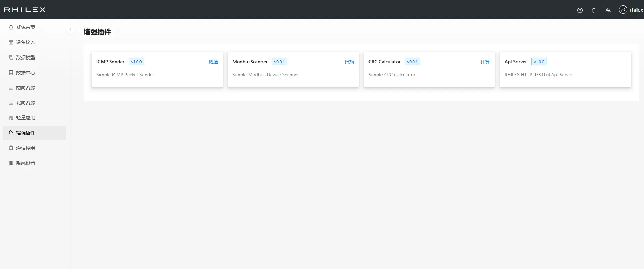The height and width of the screenshot is (269, 644).
Task: Open 设备接入 menu item
Action: [35, 42]
